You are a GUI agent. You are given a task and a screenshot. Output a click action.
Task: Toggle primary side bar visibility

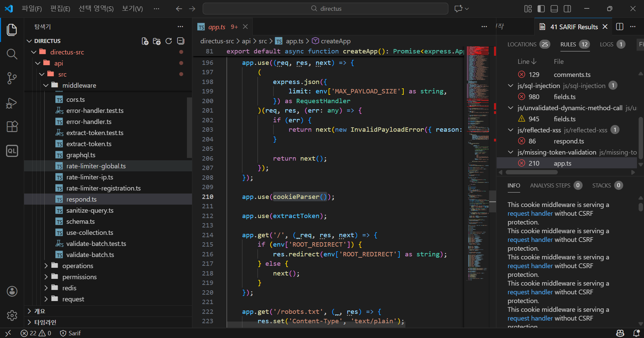click(541, 9)
